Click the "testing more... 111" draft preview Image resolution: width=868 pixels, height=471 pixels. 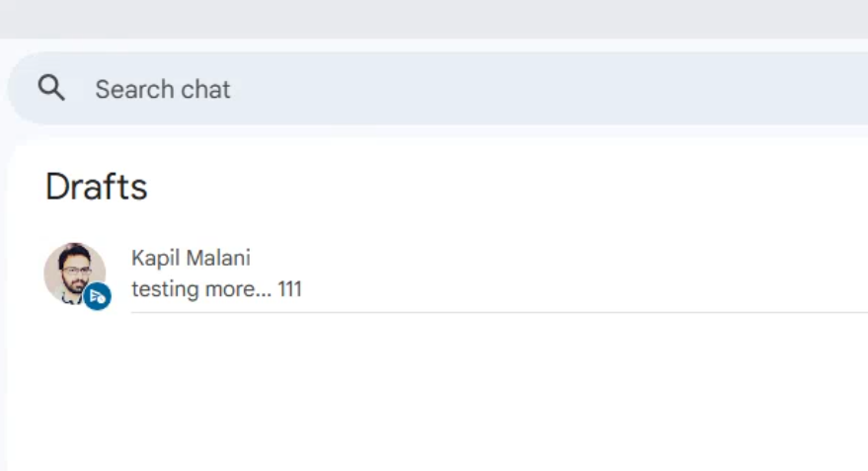tap(215, 289)
